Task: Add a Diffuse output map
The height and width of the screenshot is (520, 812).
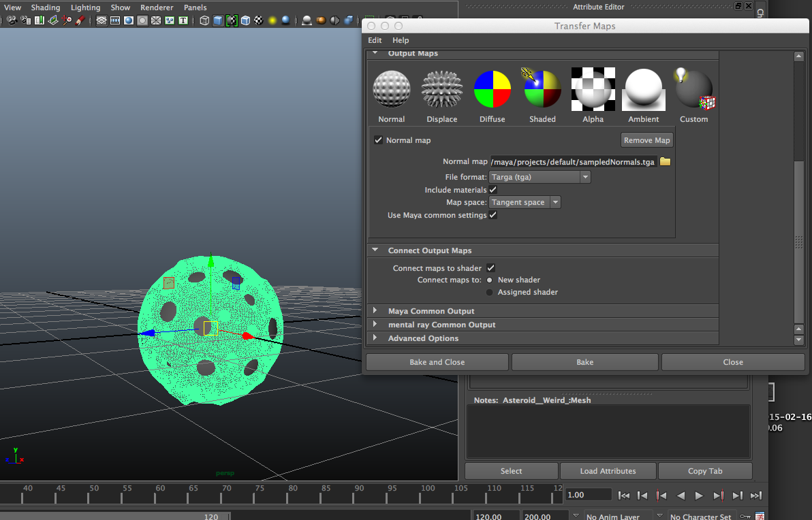Action: (492, 89)
